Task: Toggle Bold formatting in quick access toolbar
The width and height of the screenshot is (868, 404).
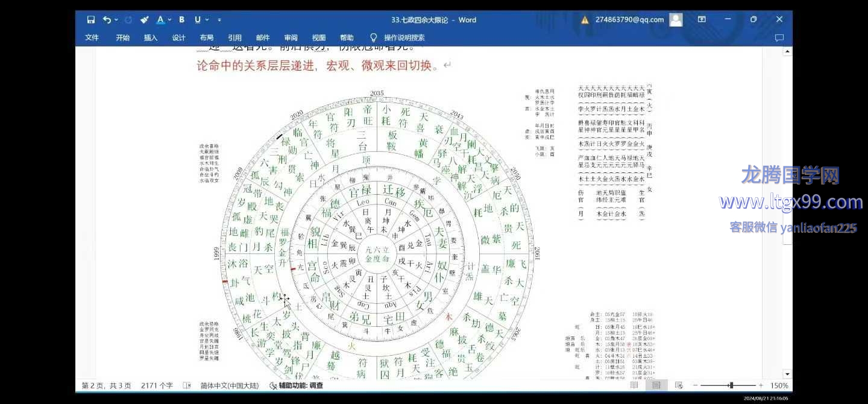Action: pos(181,20)
